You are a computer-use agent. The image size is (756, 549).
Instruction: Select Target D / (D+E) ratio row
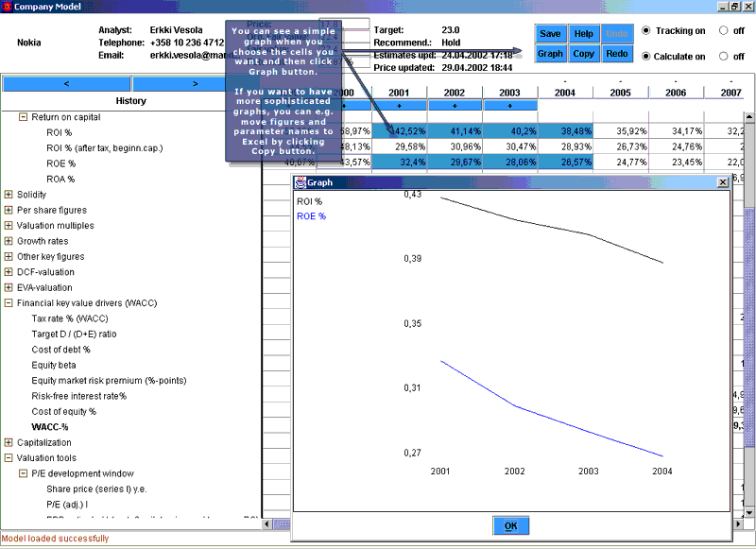pyautogui.click(x=74, y=334)
